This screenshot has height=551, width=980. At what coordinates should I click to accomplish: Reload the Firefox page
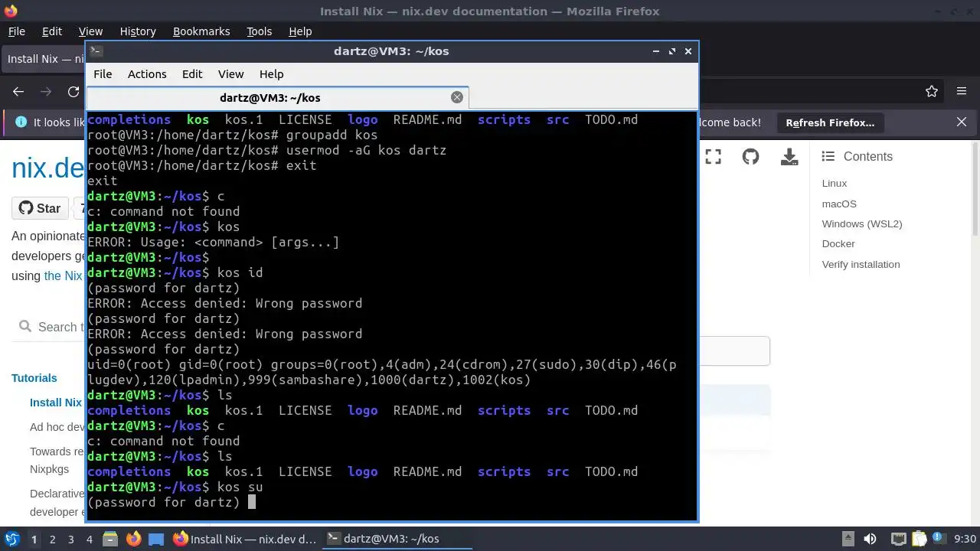pyautogui.click(x=73, y=91)
